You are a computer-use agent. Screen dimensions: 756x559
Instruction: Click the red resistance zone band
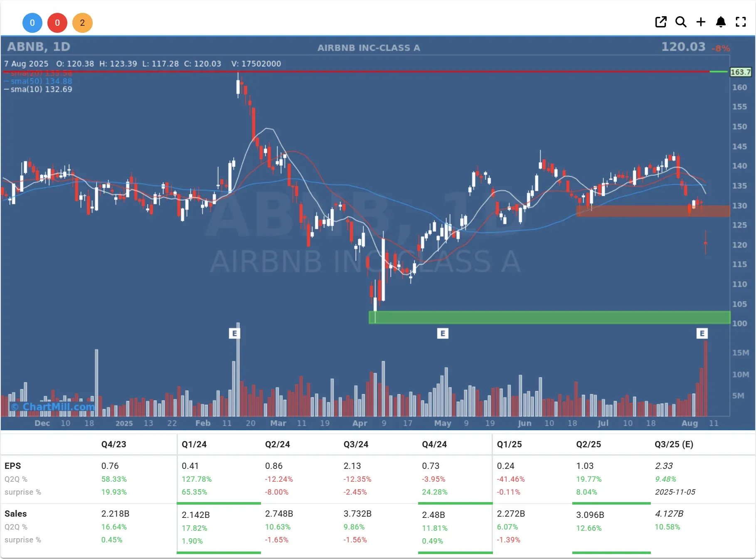653,211
